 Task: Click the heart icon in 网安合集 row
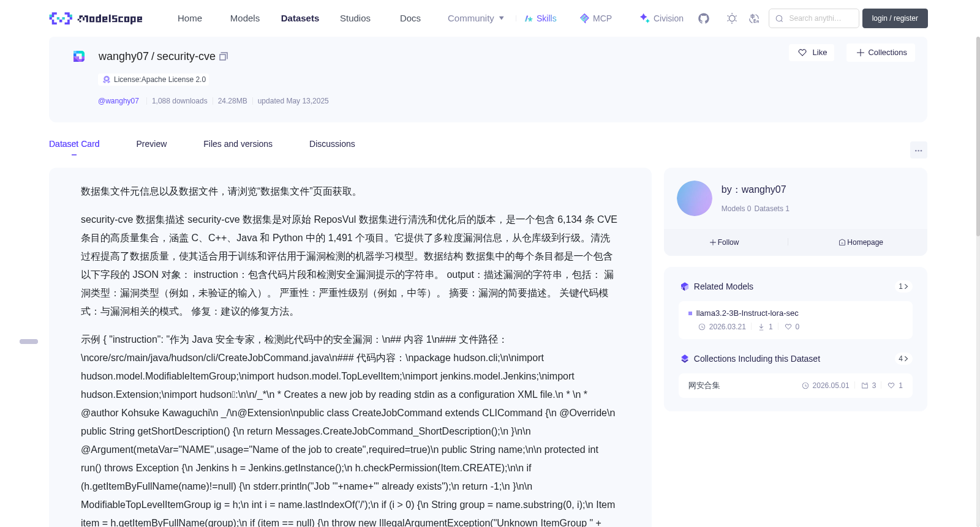(891, 386)
